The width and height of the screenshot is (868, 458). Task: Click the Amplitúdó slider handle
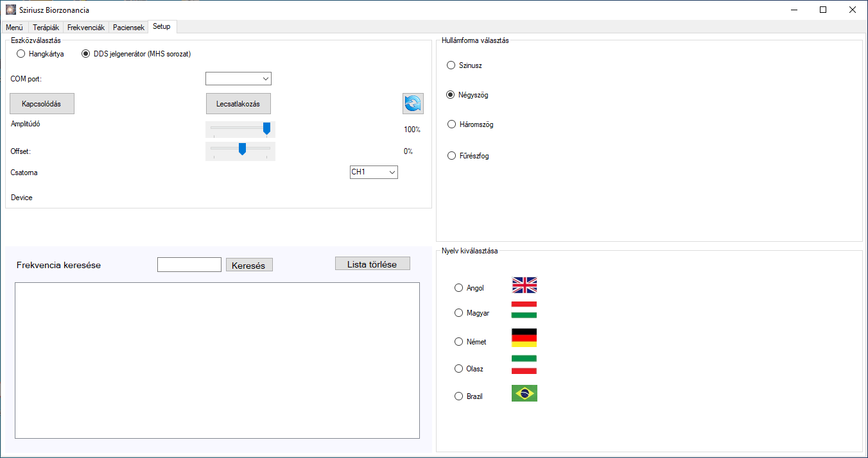(266, 129)
